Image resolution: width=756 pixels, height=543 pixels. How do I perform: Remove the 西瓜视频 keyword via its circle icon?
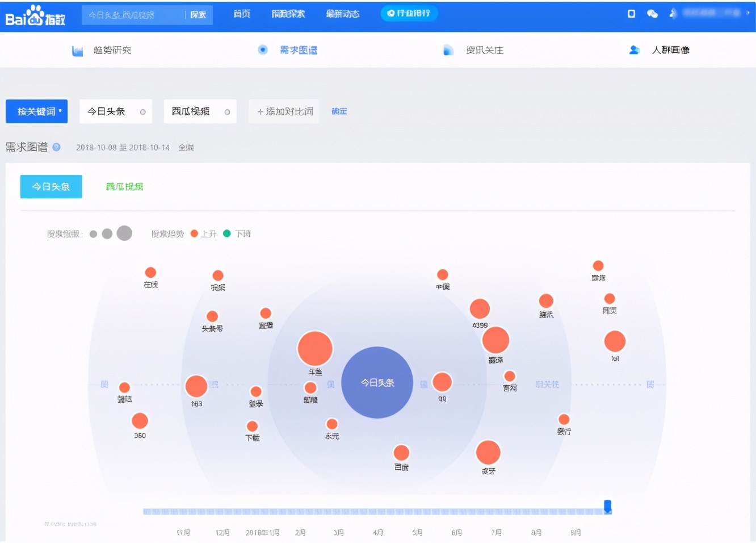pos(227,112)
